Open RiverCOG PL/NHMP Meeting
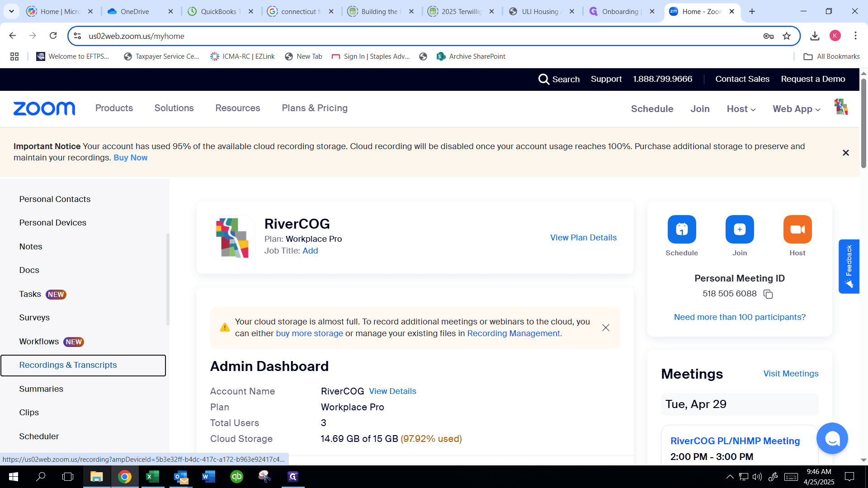The height and width of the screenshot is (488, 868). coord(735,441)
